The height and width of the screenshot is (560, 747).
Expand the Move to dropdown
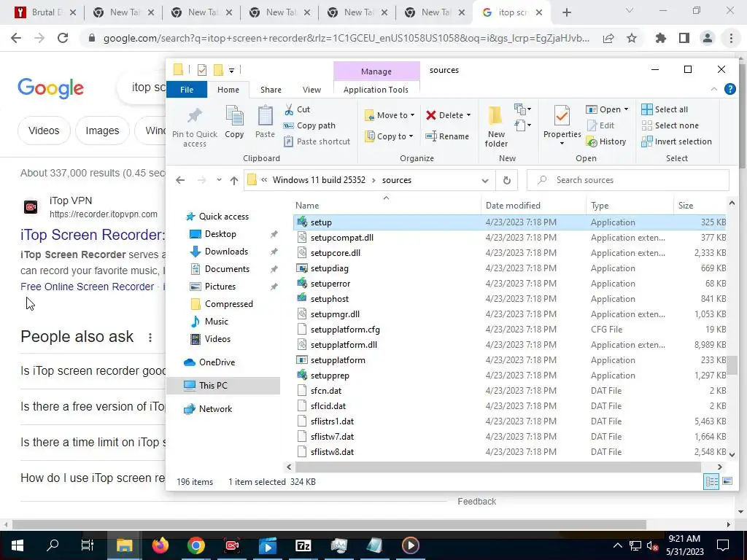413,115
